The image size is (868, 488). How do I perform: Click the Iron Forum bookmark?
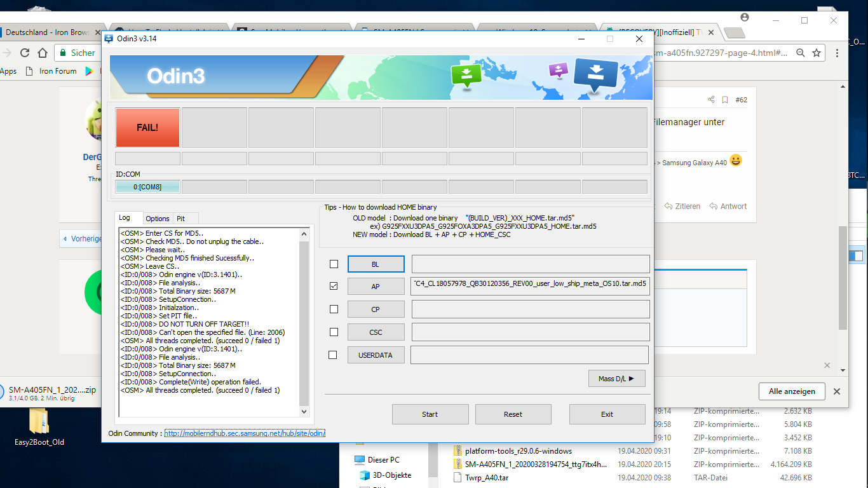(x=51, y=71)
